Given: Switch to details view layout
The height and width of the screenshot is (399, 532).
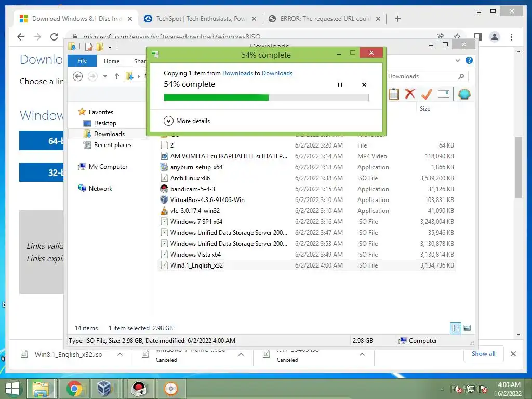Looking at the screenshot, I should [456, 328].
